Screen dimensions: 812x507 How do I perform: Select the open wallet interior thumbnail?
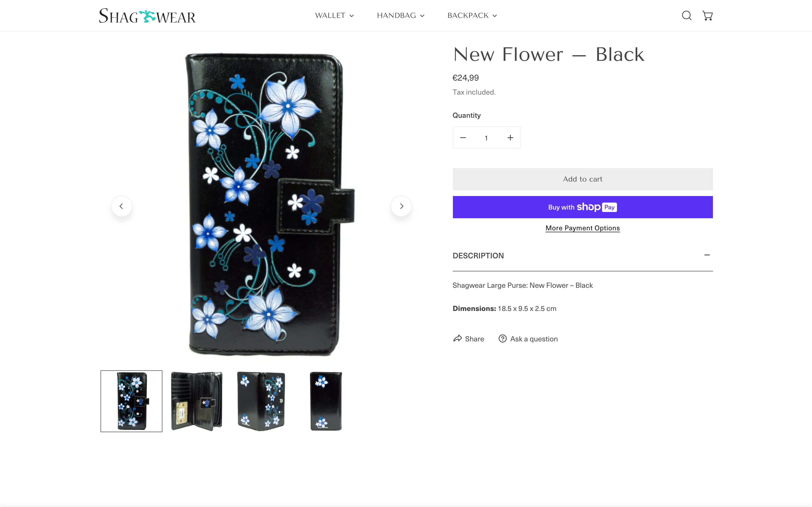(x=197, y=401)
